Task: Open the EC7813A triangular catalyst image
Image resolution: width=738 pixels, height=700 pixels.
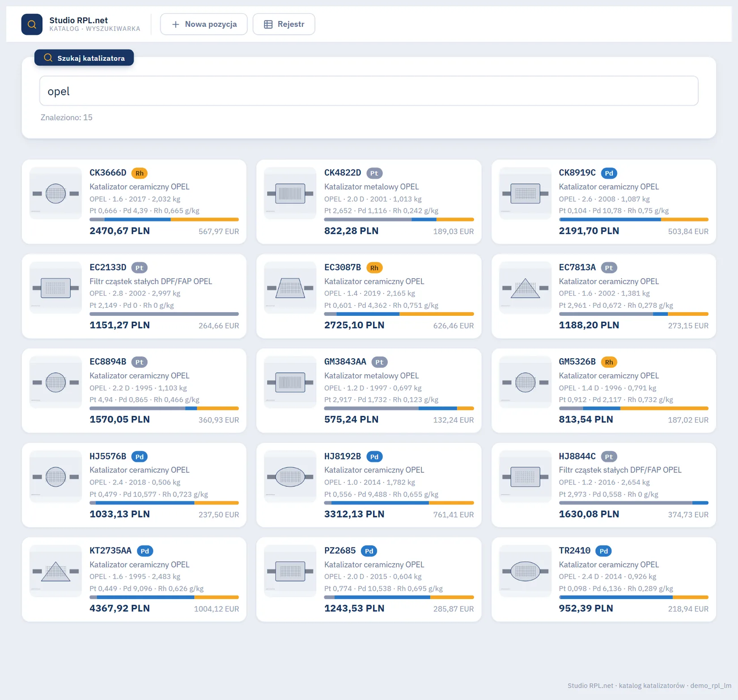Action: click(x=525, y=288)
